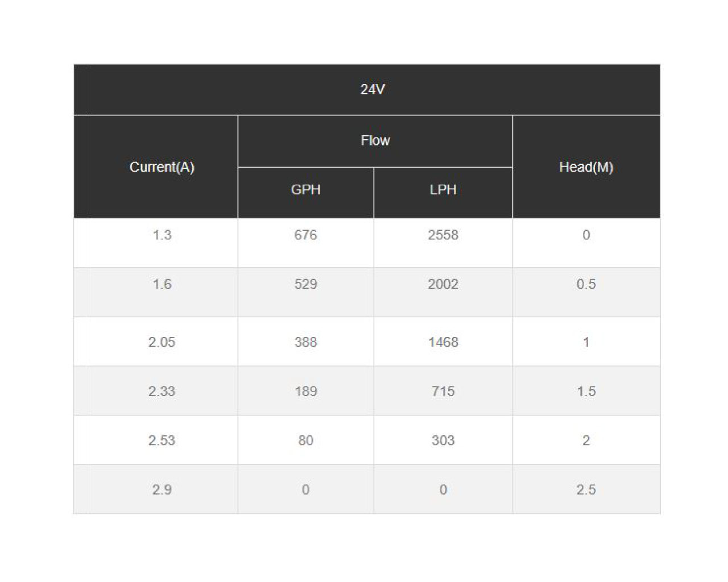Click the current value 2.9
Viewport: 728px width, 582px height.
pyautogui.click(x=162, y=489)
